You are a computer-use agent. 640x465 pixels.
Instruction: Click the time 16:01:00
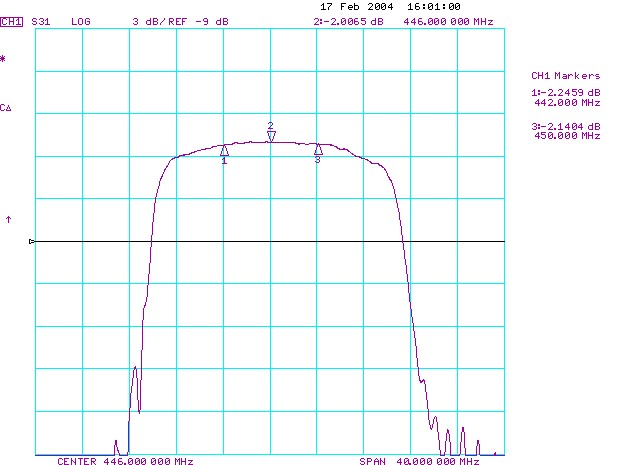tap(434, 7)
